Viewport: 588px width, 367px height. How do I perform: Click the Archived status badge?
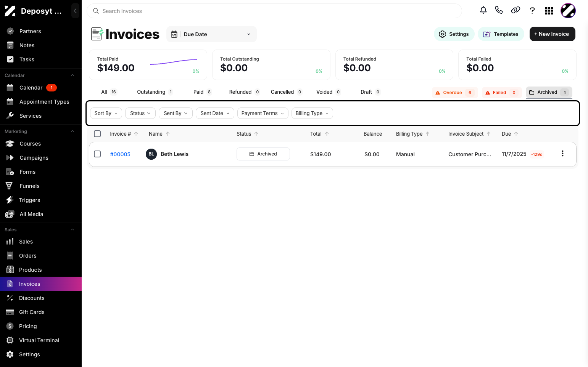[263, 154]
